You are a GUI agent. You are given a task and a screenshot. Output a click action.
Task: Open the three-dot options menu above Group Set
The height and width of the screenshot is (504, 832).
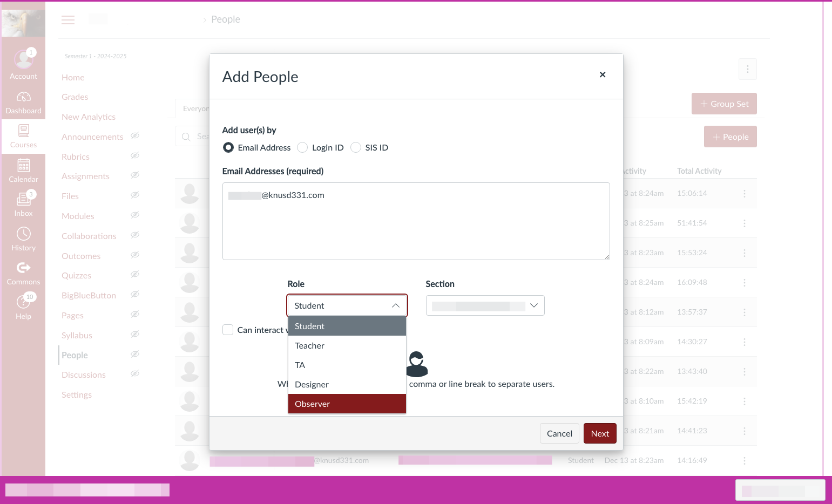(x=748, y=69)
